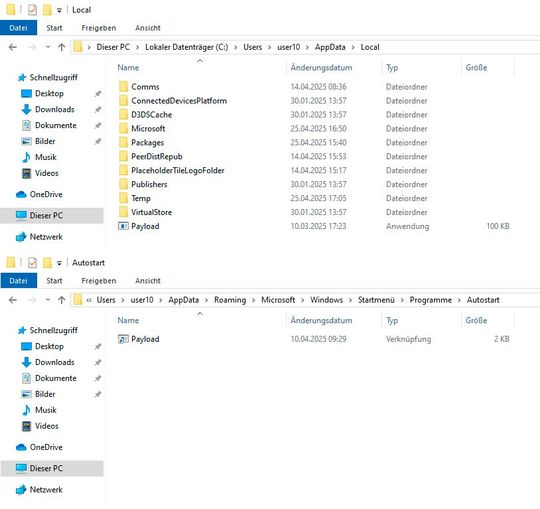
Task: Select the Payload shortcut icon in Autostart
Action: [123, 339]
